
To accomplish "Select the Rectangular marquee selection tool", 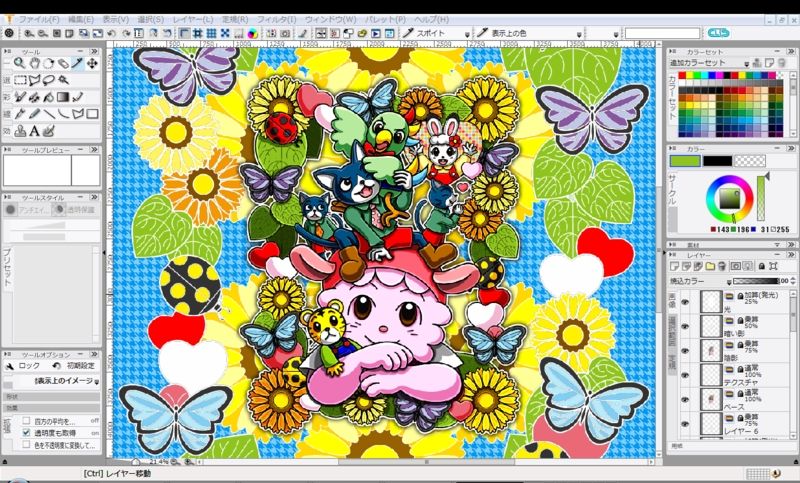I will click(20, 80).
